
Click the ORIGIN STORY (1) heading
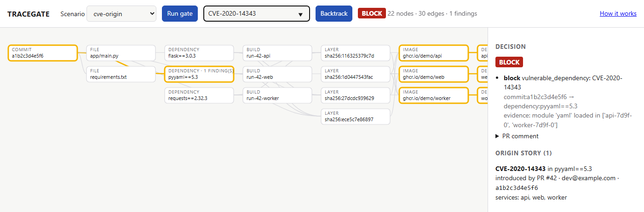(x=523, y=153)
